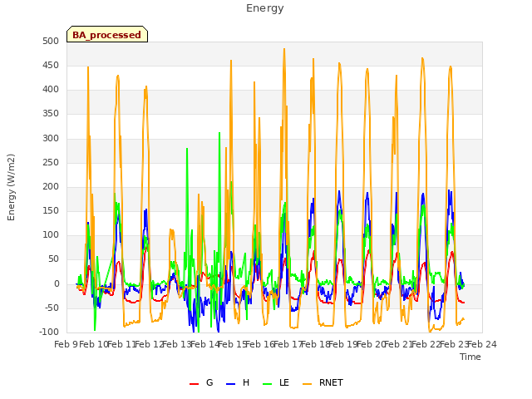This screenshot has width=532, height=399.
Task: Select the G legend label
Action: 209,382
